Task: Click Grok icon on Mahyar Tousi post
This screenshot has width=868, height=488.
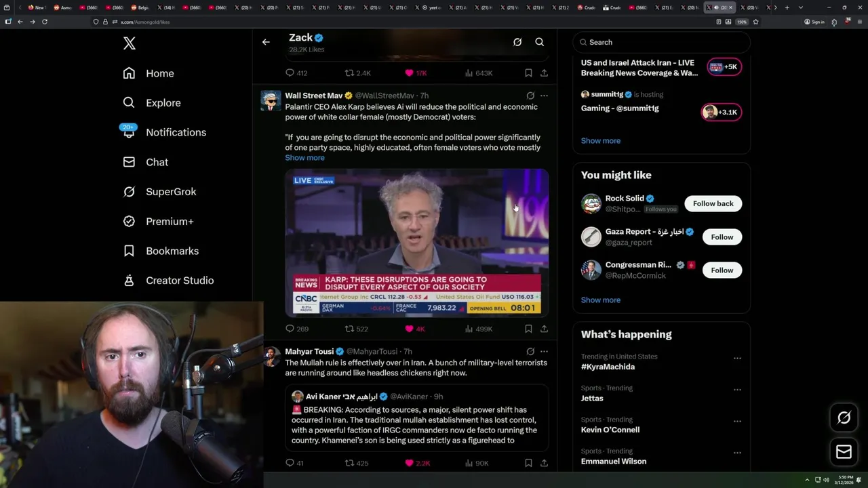Action: click(530, 351)
